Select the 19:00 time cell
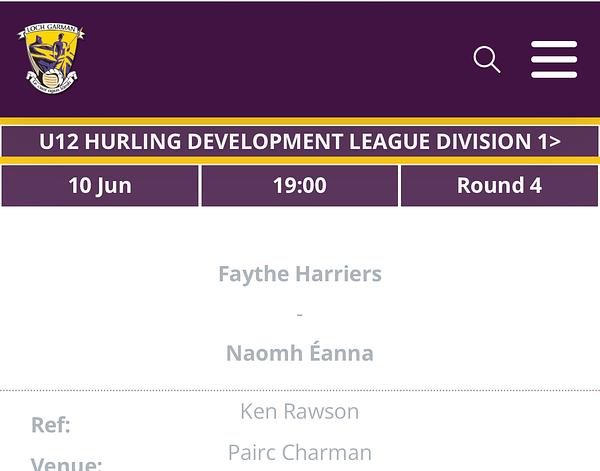The width and height of the screenshot is (600, 471). click(300, 186)
